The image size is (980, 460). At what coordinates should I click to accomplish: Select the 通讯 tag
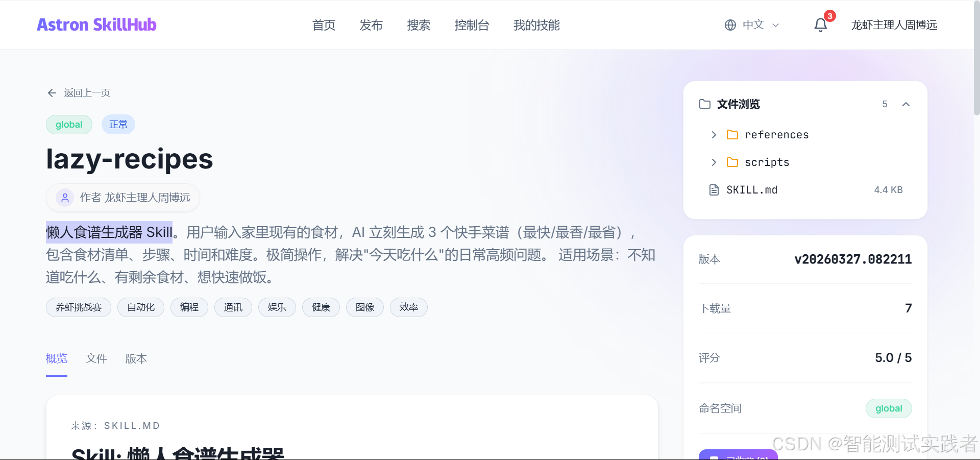(x=233, y=307)
